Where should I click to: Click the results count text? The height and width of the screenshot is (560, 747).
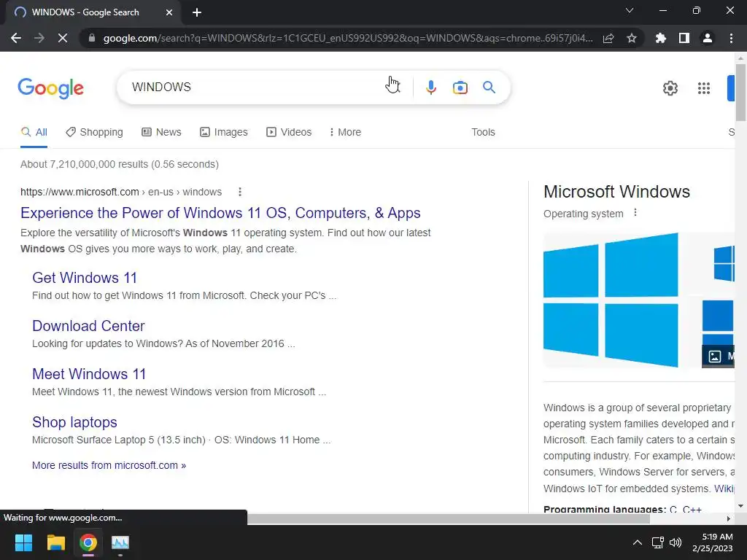pos(120,164)
